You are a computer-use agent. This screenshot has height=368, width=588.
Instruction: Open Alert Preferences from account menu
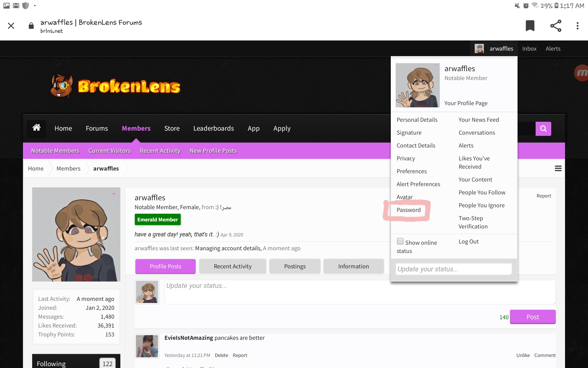coord(418,184)
